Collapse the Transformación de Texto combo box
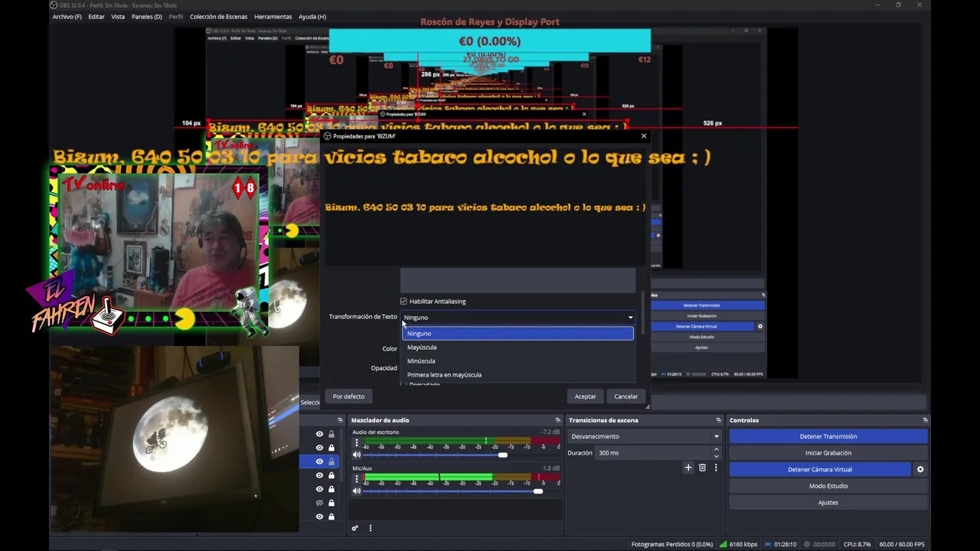Viewport: 980px width, 551px height. tap(518, 318)
